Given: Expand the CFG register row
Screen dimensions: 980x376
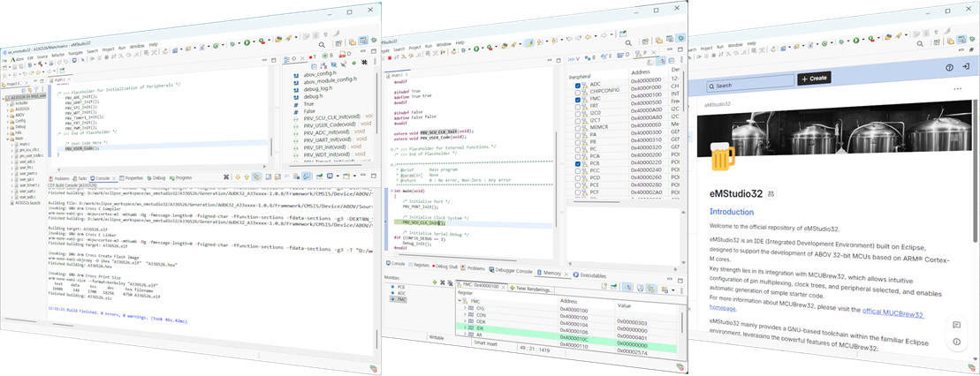Looking at the screenshot, I should pos(465,310).
